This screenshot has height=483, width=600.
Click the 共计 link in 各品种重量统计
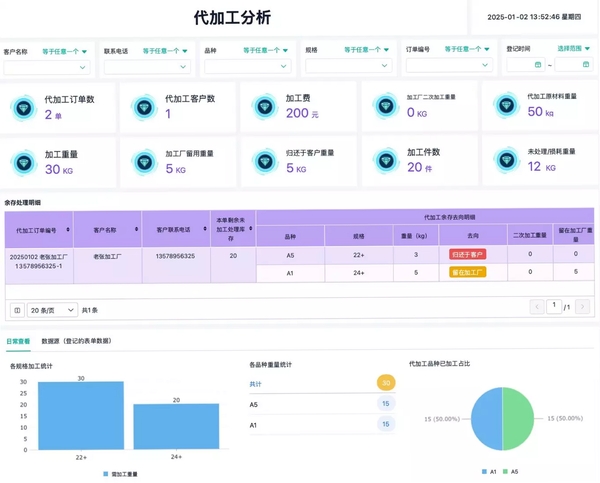tap(255, 384)
